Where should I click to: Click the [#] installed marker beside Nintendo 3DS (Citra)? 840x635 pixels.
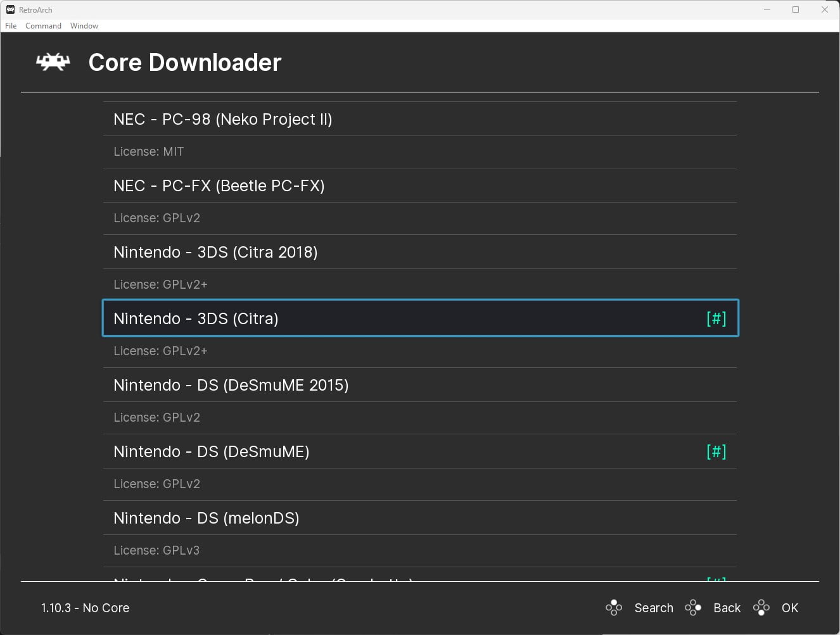coord(716,318)
